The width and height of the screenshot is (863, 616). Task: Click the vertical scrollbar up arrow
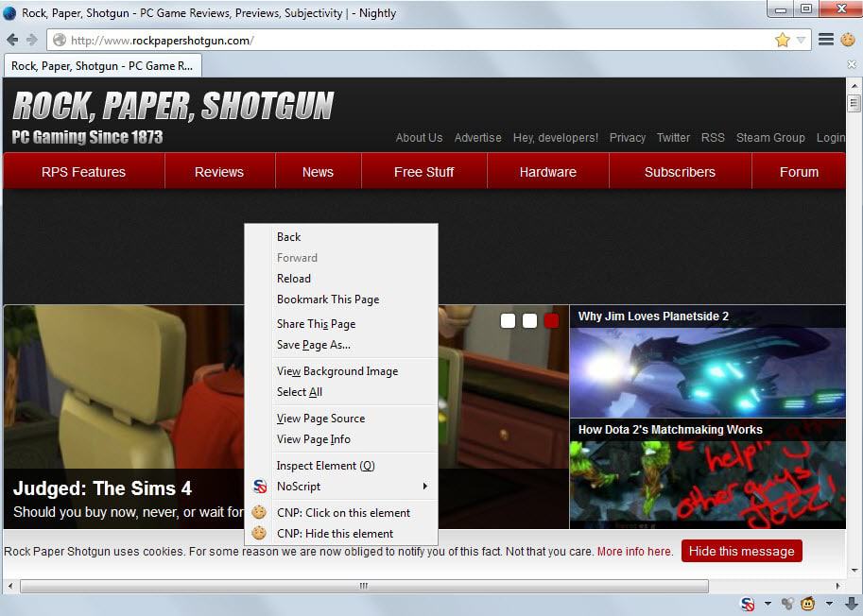[x=854, y=86]
